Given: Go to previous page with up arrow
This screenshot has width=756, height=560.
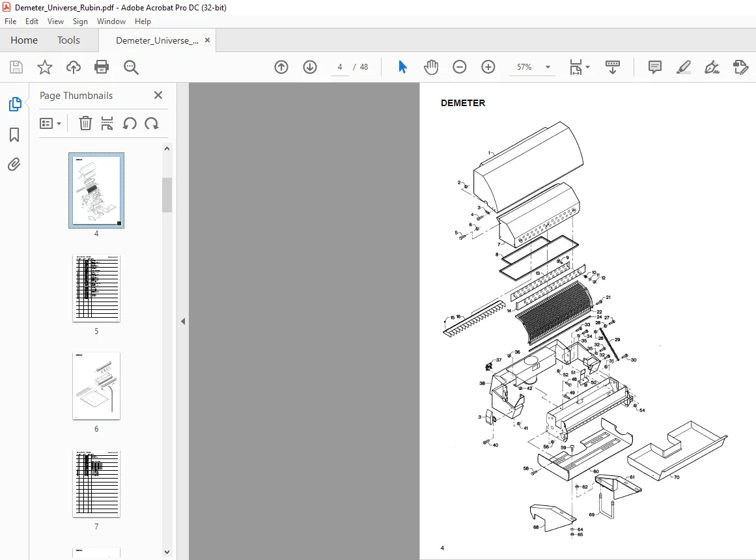Looking at the screenshot, I should 281,67.
